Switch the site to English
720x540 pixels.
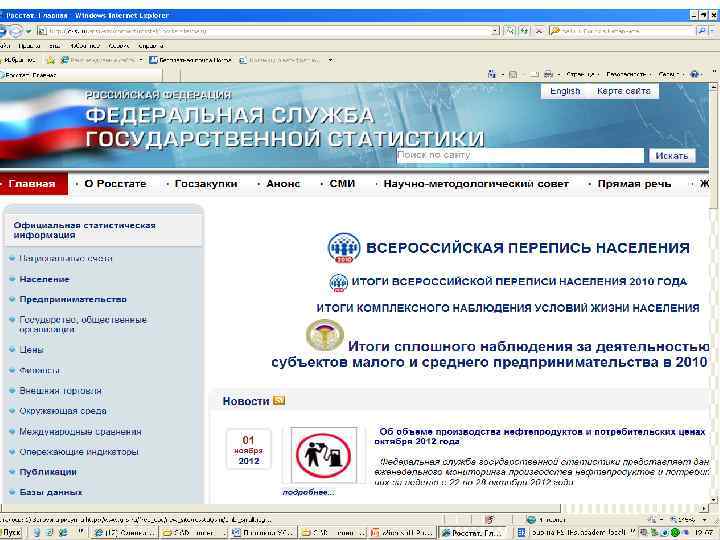pyautogui.click(x=565, y=91)
